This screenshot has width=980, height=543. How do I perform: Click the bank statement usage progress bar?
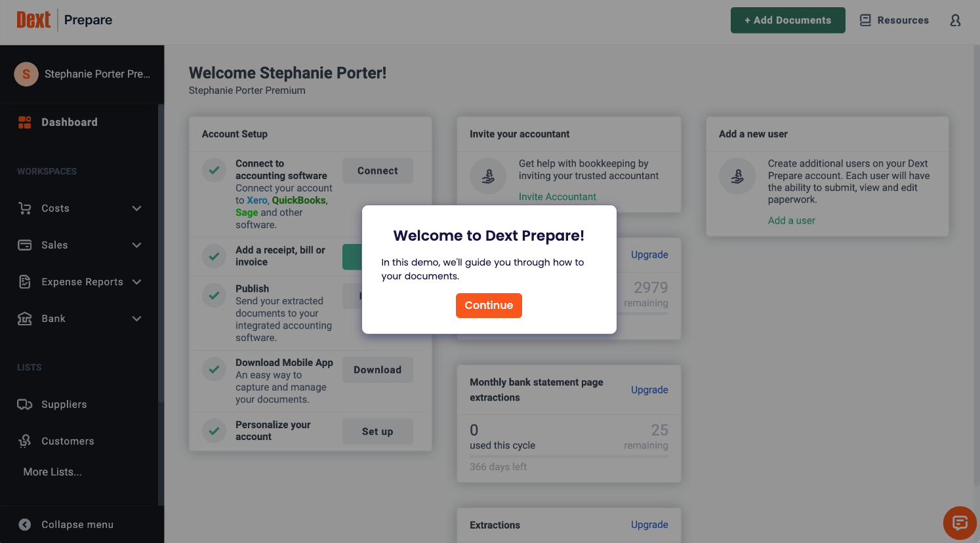pos(569,456)
